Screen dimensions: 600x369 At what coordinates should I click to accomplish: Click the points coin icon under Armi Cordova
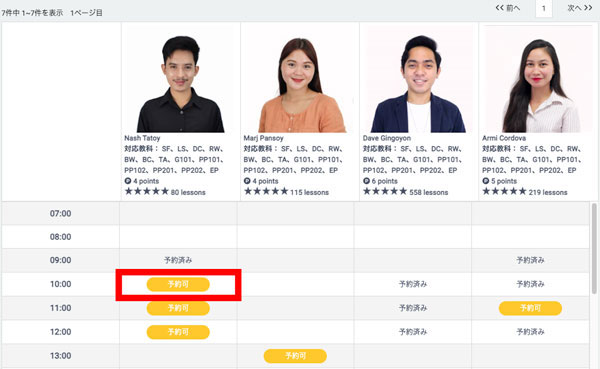(486, 181)
